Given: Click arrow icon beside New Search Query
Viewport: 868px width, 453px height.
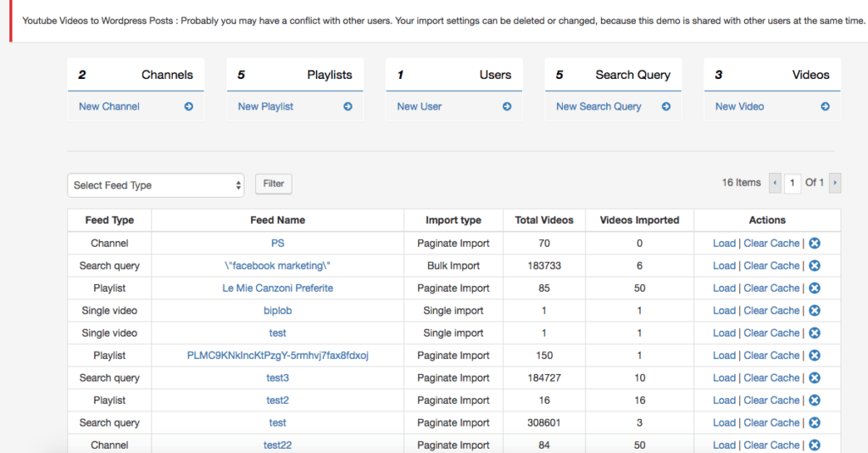Looking at the screenshot, I should 666,106.
